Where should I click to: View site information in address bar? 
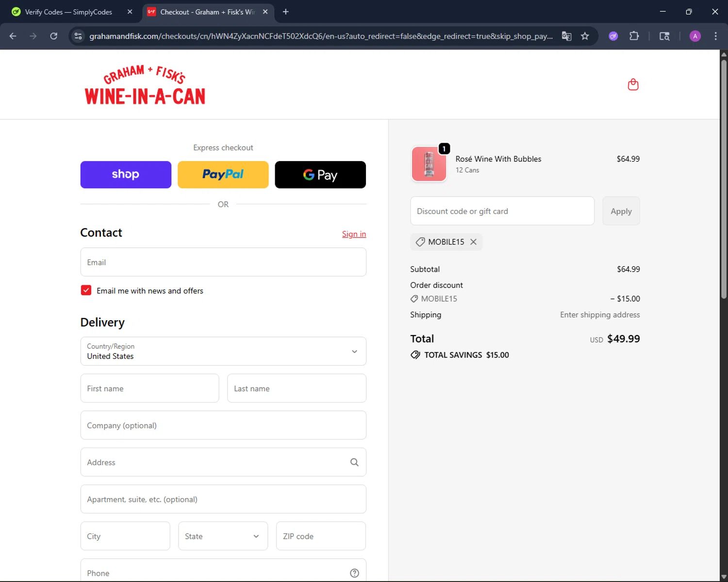pyautogui.click(x=78, y=36)
